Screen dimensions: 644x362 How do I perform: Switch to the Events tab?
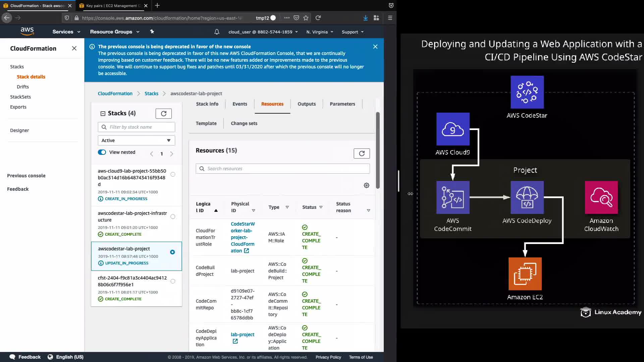point(239,104)
